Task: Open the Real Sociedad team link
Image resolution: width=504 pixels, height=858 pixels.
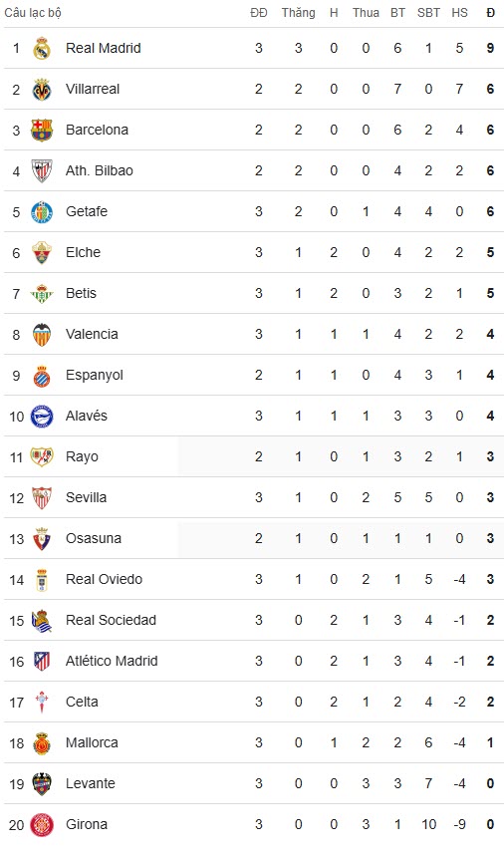Action: [x=111, y=620]
